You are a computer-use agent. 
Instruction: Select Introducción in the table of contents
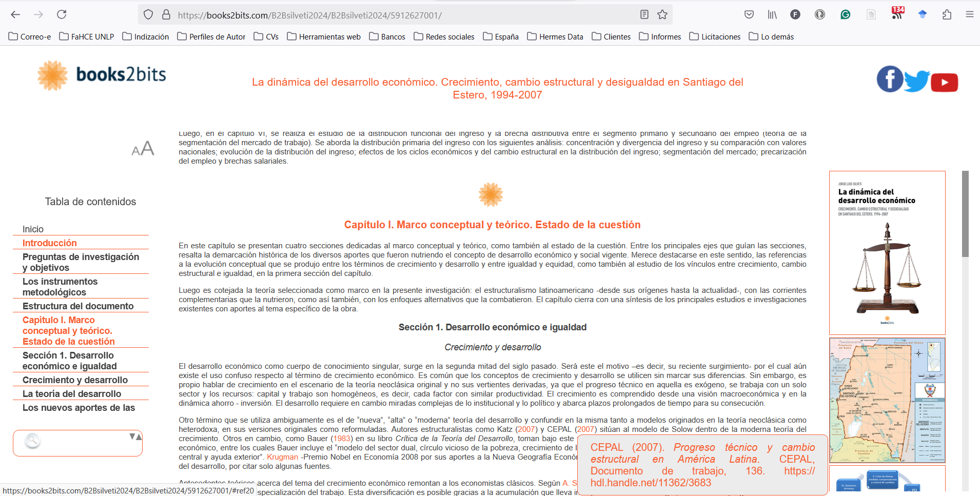coord(50,243)
